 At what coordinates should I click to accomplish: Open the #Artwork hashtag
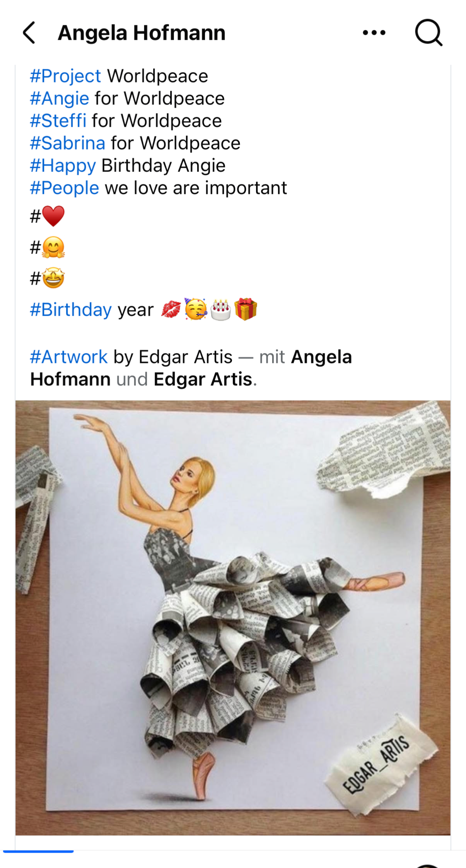[69, 357]
